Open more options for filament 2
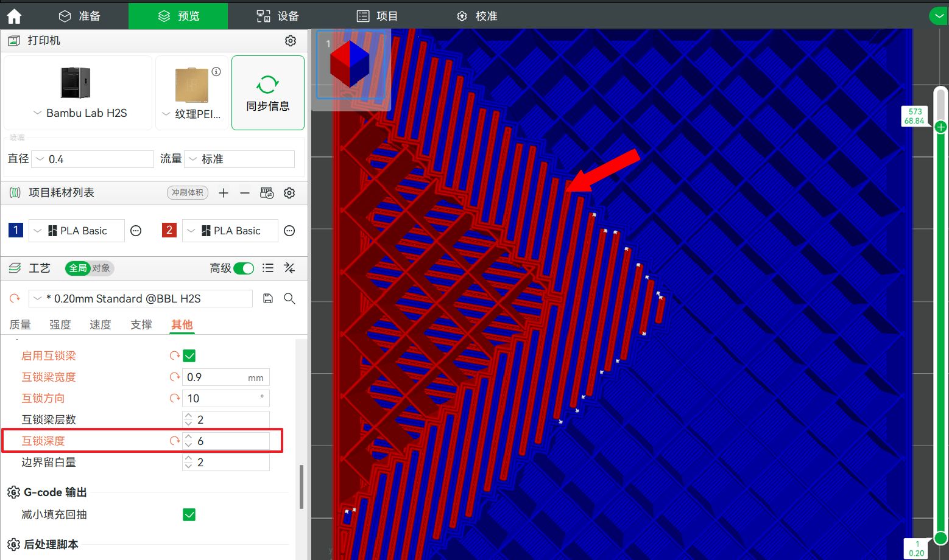 coord(290,231)
